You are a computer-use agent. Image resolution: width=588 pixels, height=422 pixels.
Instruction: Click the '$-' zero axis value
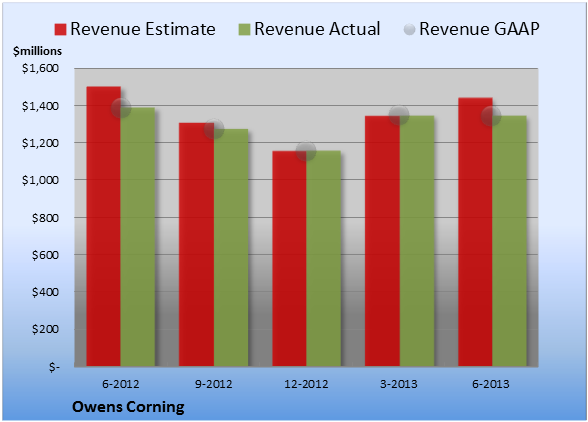click(54, 366)
